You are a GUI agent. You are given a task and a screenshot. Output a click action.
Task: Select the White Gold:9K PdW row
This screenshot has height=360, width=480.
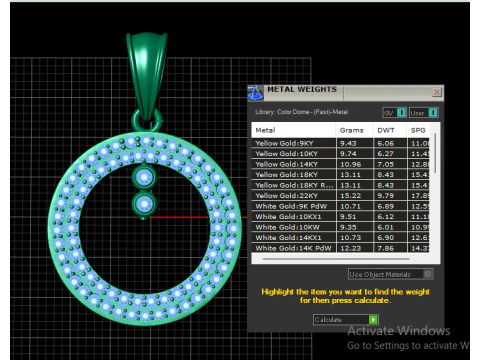point(341,206)
